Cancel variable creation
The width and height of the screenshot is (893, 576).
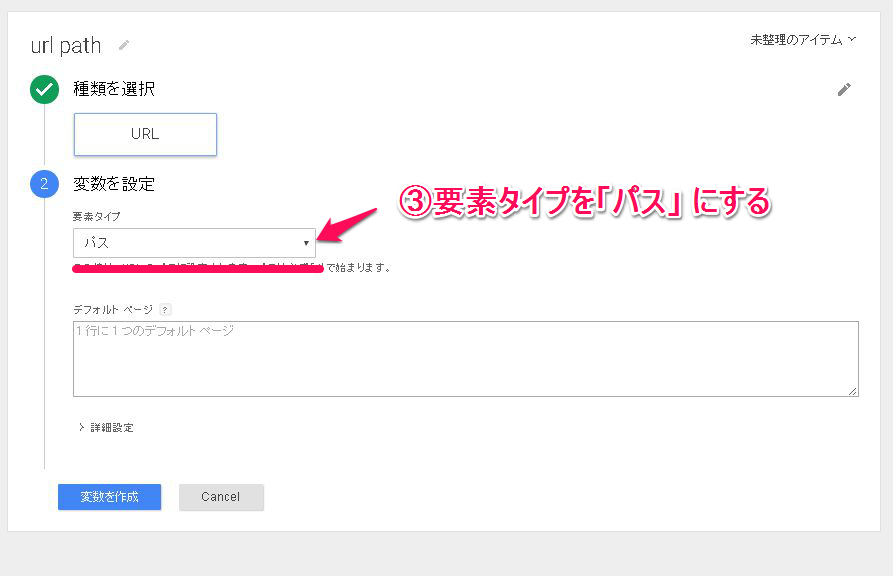(221, 497)
